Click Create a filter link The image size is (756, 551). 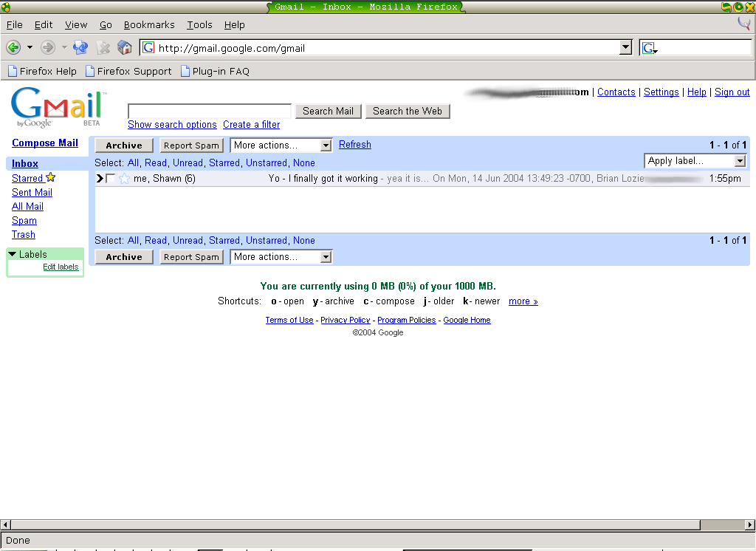click(251, 125)
